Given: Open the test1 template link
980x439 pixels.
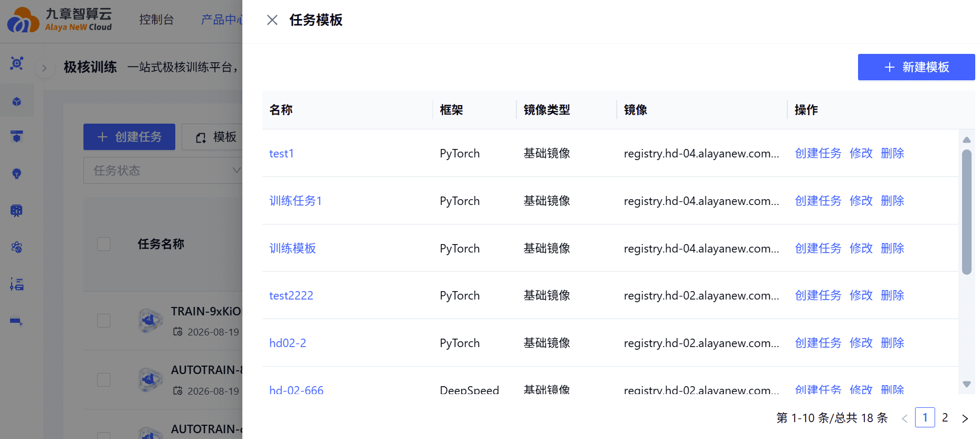Looking at the screenshot, I should pyautogui.click(x=281, y=154).
